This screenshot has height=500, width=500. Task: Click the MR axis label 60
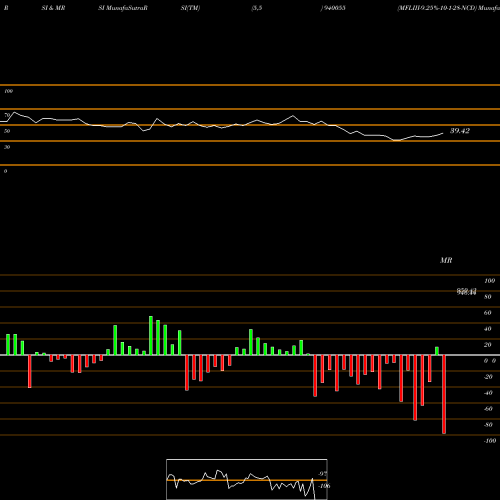[x=488, y=313]
